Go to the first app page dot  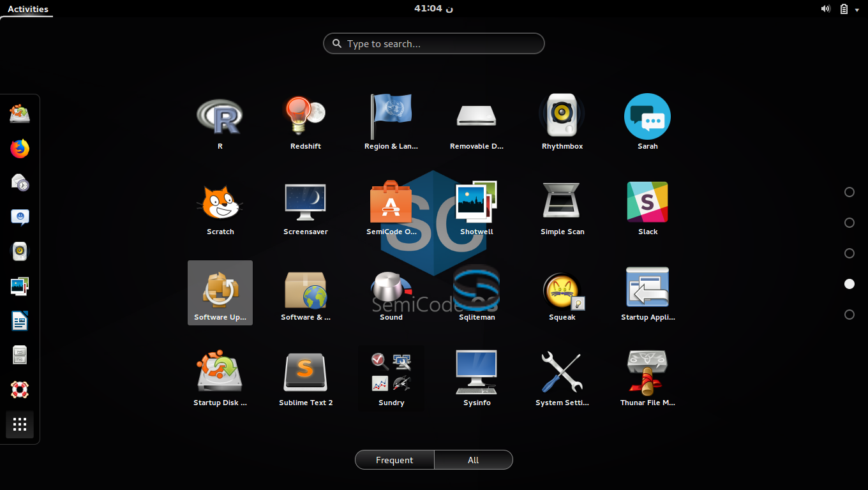[x=849, y=192]
